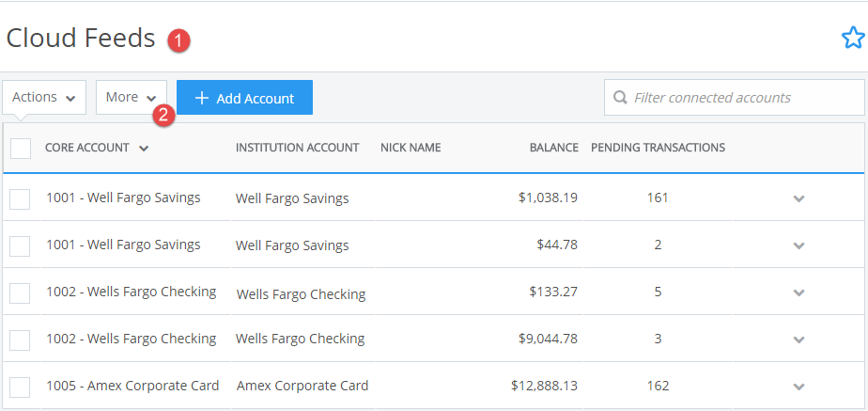This screenshot has height=411, width=868.
Task: Open the Actions dropdown
Action: click(44, 98)
